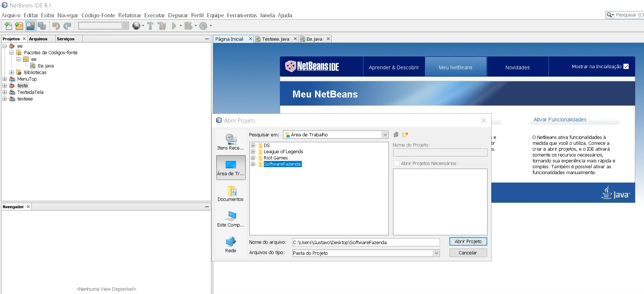Click the magnifier icon in Pesquisar box
Screen dimensions: 644x294
coord(610,15)
